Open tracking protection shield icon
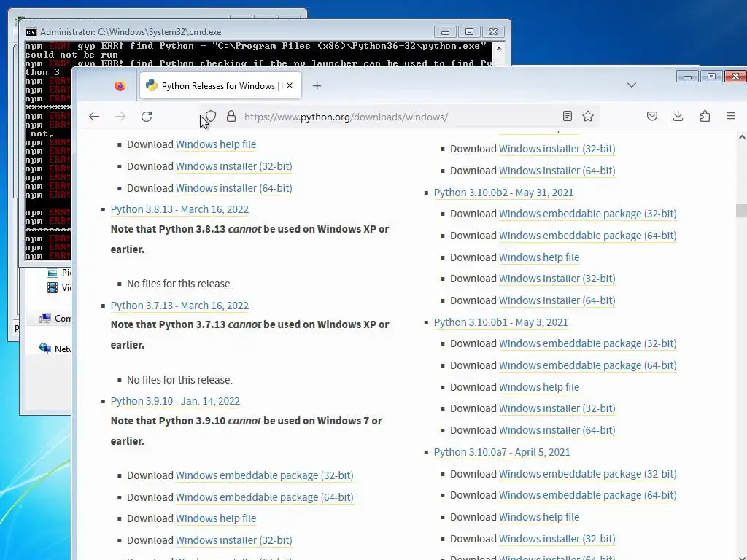Screen dimensions: 747x560 pyautogui.click(x=211, y=116)
